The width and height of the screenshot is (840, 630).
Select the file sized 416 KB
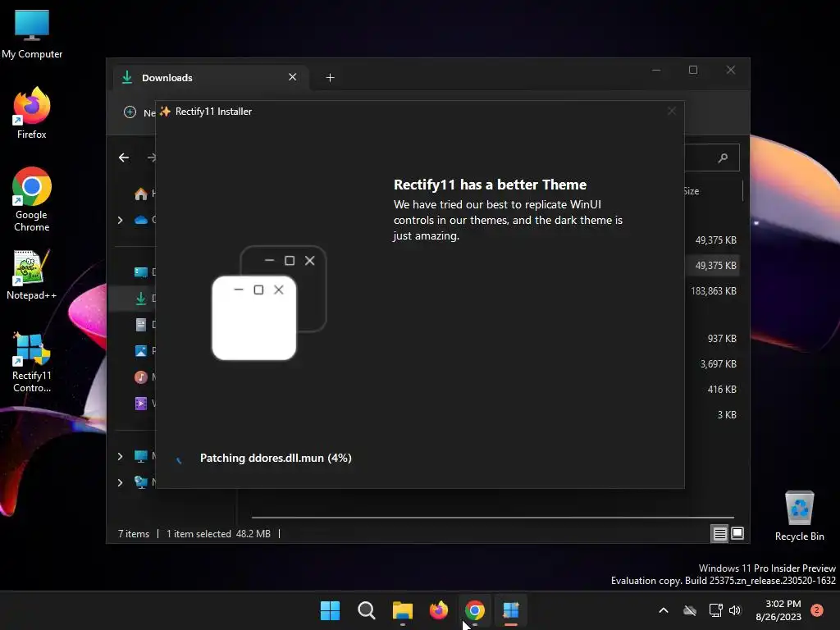[x=722, y=390]
